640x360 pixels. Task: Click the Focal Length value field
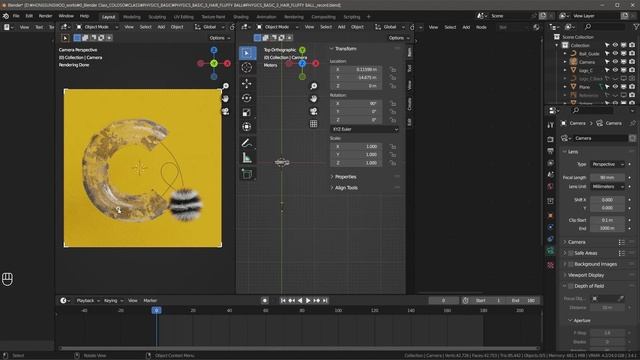click(x=607, y=178)
